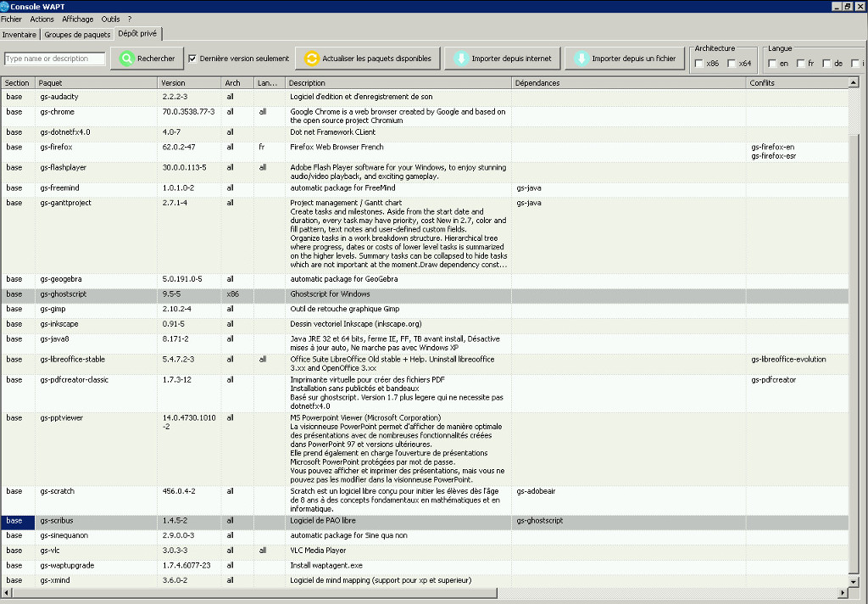Sort by the Conflits column header
Image resolution: width=868 pixels, height=604 pixels.
point(797,83)
